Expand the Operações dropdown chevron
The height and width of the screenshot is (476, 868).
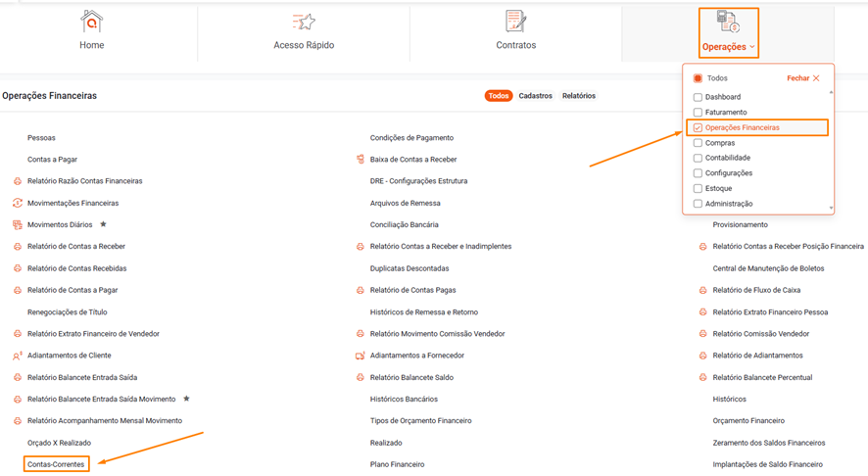tap(752, 47)
